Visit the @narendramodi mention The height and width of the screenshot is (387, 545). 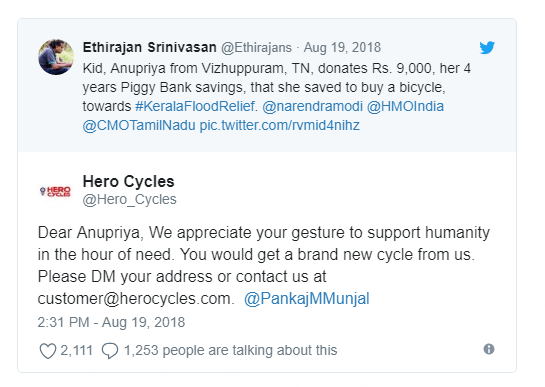tap(312, 106)
